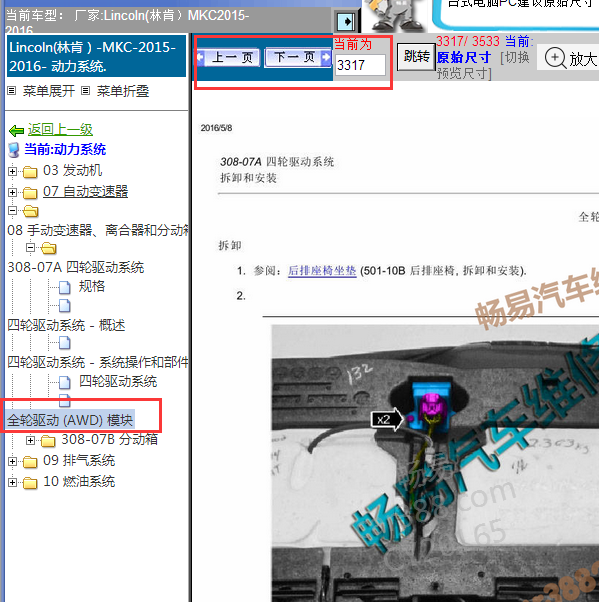
Task: Expand the 09 排气系统 folder
Action: point(12,461)
